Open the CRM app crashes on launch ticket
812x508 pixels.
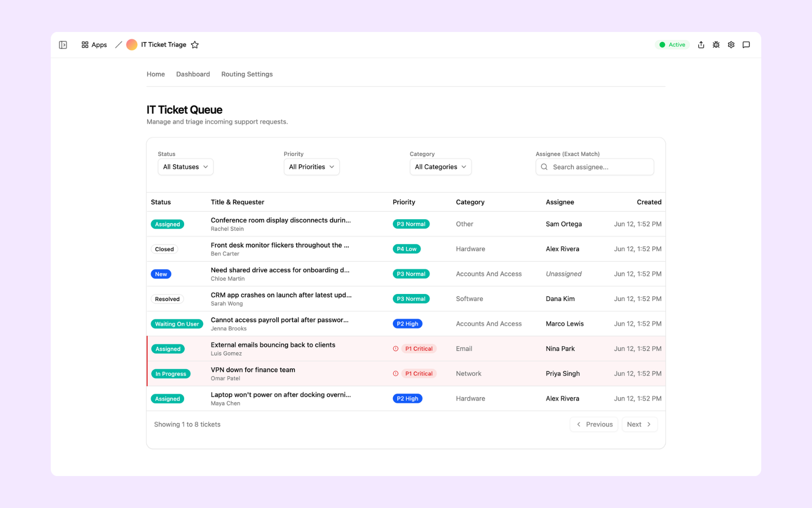[x=281, y=295]
